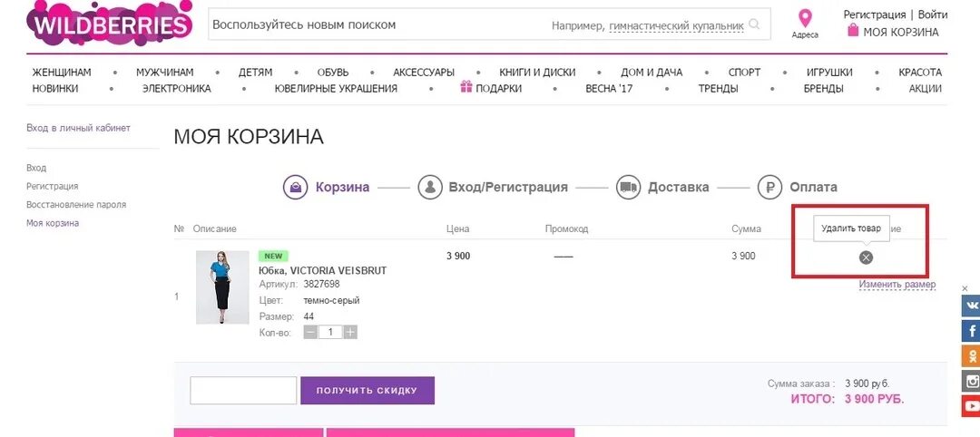Open the YouTube social icon
Viewport: 980px width, 437px height.
click(971, 405)
